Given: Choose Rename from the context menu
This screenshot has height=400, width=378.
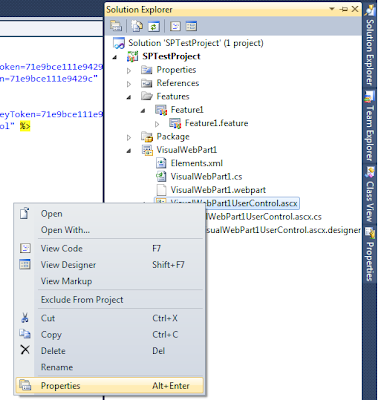Looking at the screenshot, I should (109, 367).
